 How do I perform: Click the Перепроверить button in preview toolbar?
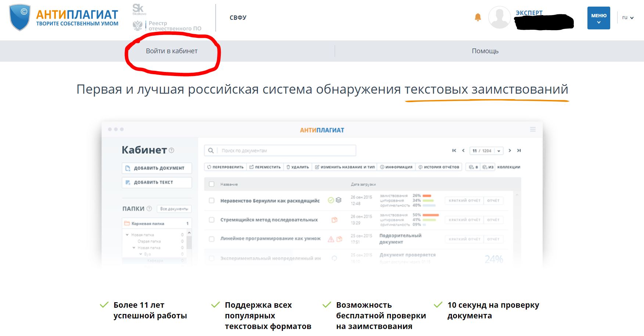coord(225,167)
